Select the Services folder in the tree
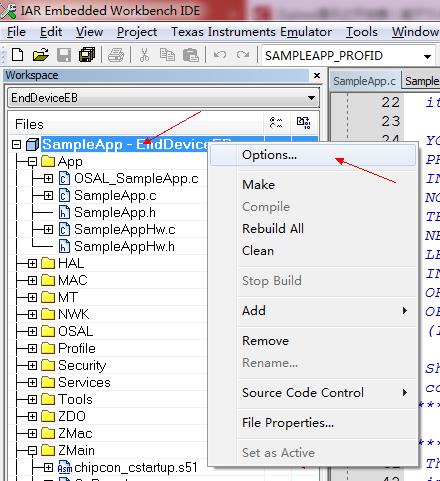 (84, 382)
